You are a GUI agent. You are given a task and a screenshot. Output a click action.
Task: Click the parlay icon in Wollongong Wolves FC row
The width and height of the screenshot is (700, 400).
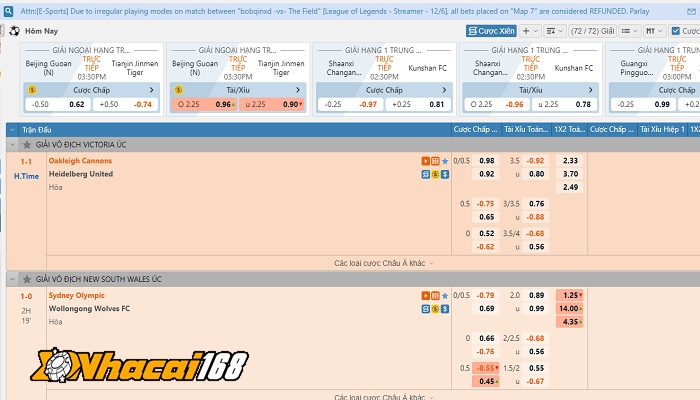pos(425,309)
